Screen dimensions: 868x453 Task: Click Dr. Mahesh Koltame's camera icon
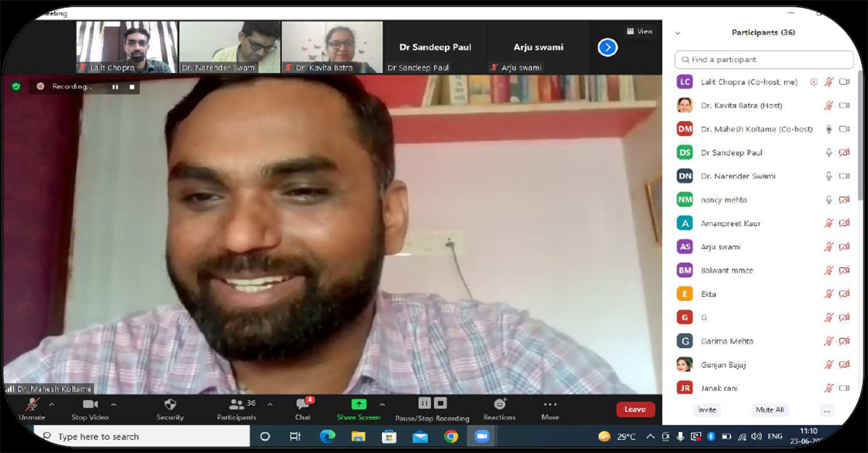844,129
